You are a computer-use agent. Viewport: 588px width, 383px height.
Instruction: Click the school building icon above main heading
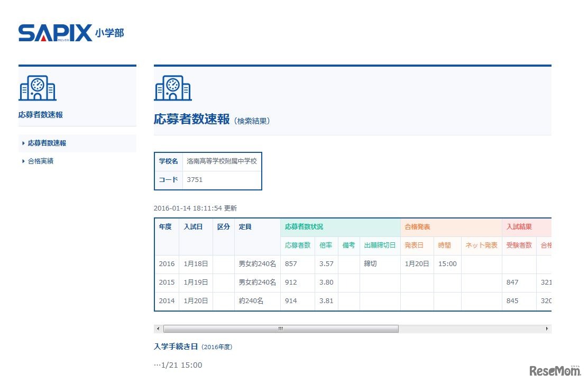coord(173,88)
